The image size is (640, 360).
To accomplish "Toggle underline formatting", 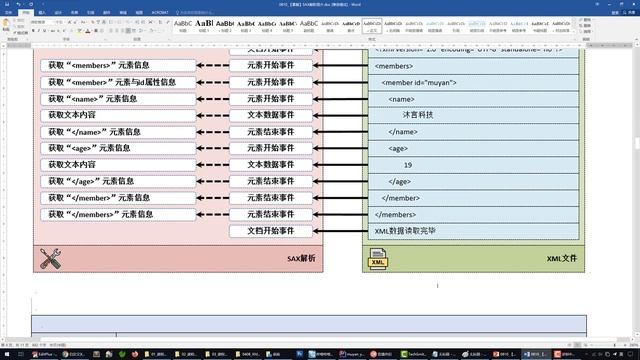I will (x=44, y=31).
